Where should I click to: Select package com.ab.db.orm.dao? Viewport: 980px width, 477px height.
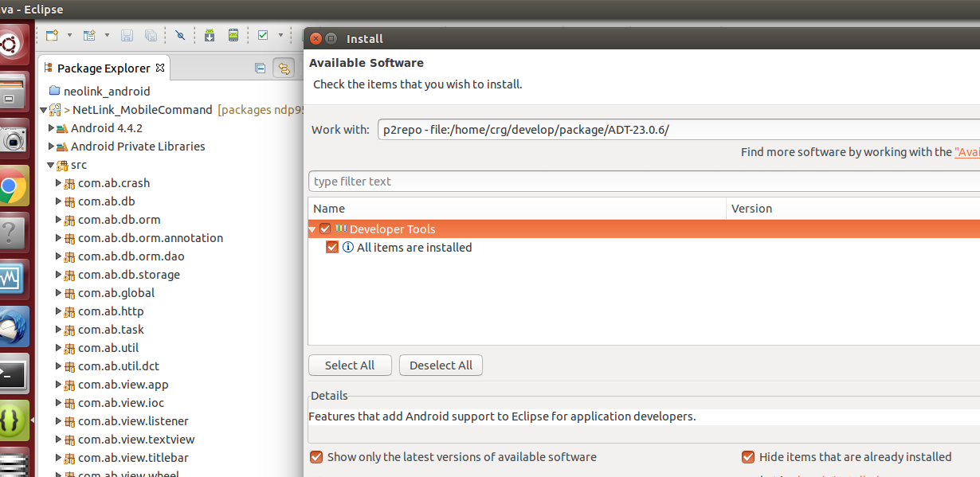pos(131,256)
